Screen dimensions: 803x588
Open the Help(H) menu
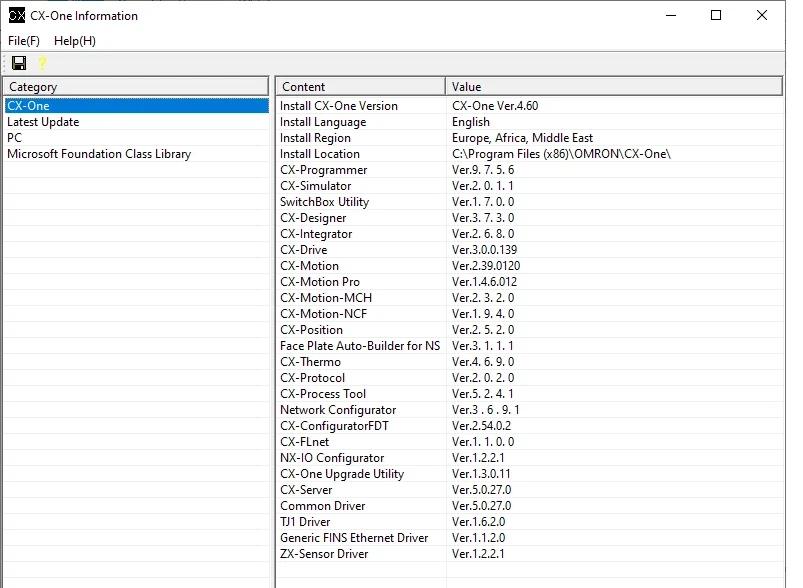(75, 40)
